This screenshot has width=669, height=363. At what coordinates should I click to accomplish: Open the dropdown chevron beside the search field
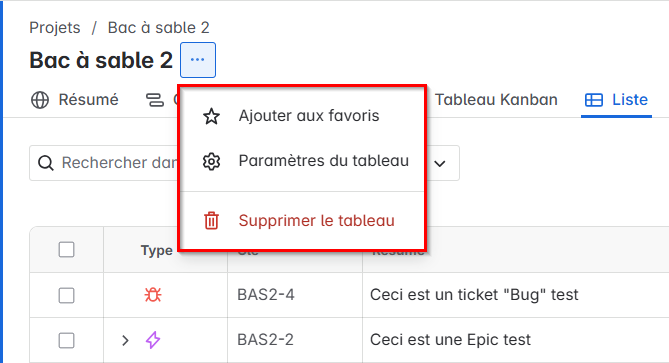[440, 163]
